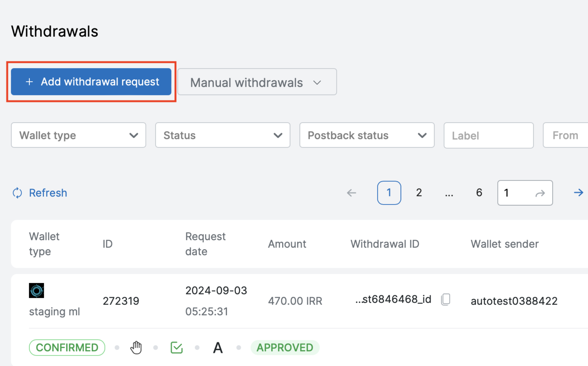588x366 pixels.
Task: Click the letter A status icon
Action: click(218, 348)
